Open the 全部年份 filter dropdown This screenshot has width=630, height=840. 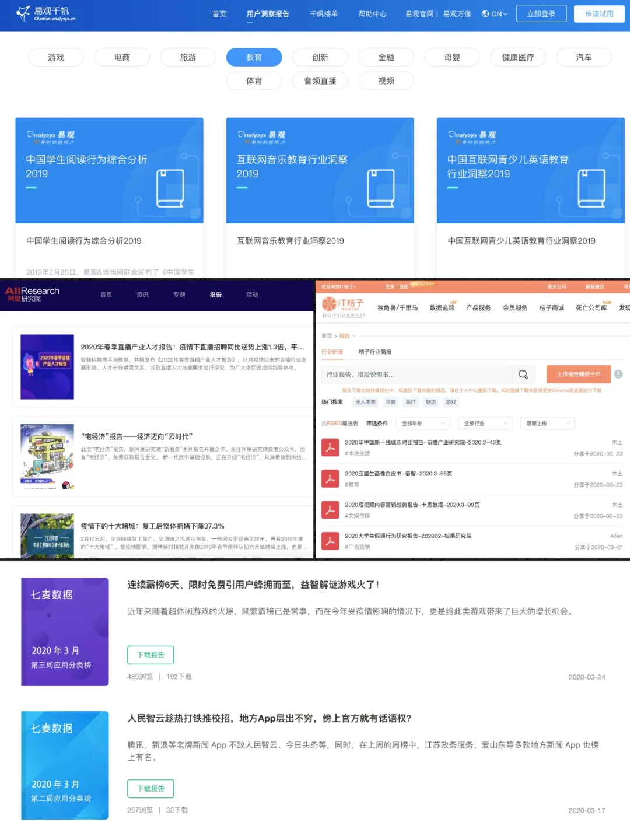(423, 423)
